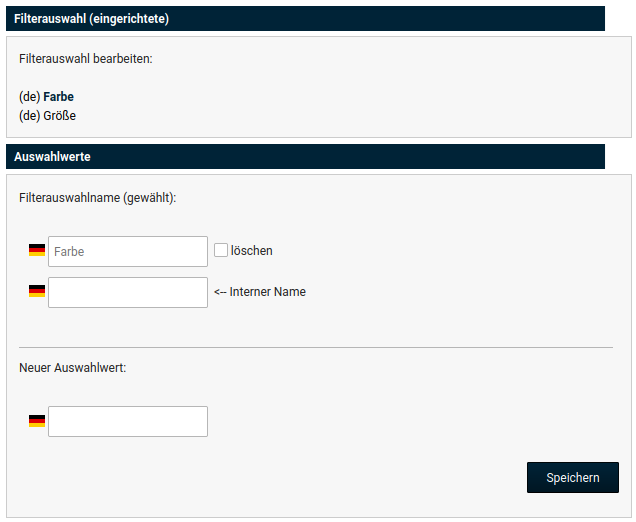This screenshot has height=522, width=636.
Task: Click the 'Neuer Auswahlwert:' label
Action: (72, 368)
